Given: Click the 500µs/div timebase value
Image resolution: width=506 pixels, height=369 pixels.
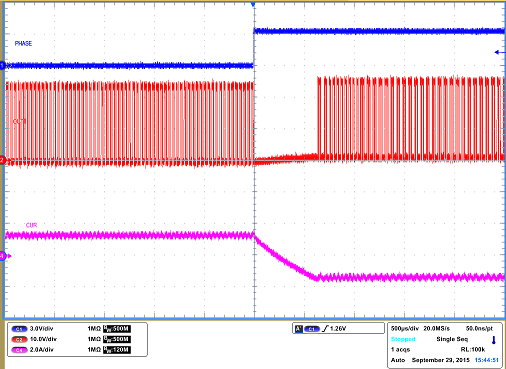Looking at the screenshot, I should [405, 329].
